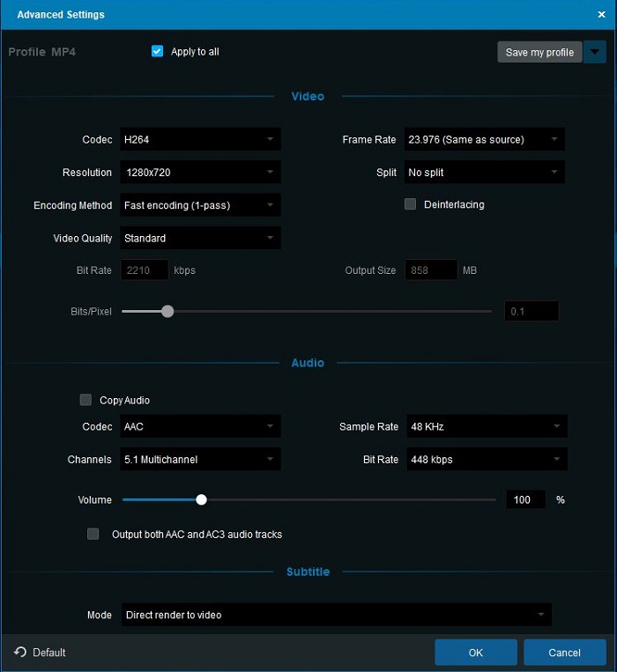Open the Sample Rate 48 KHz dropdown

487,426
